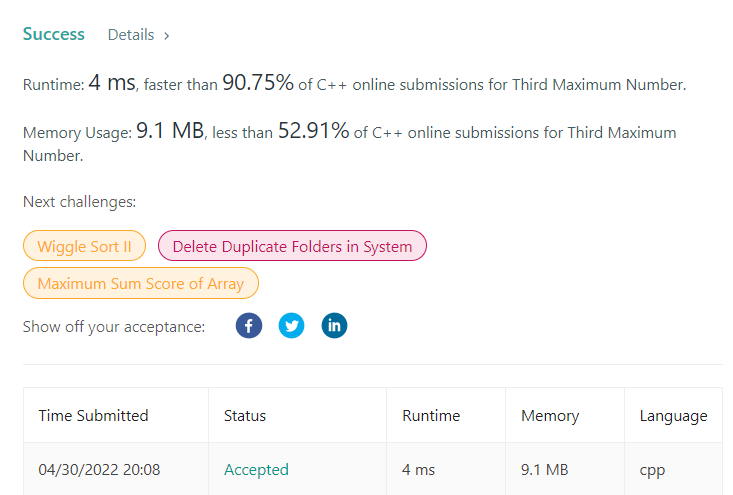
Task: Click the cpp language cell
Action: tap(653, 469)
